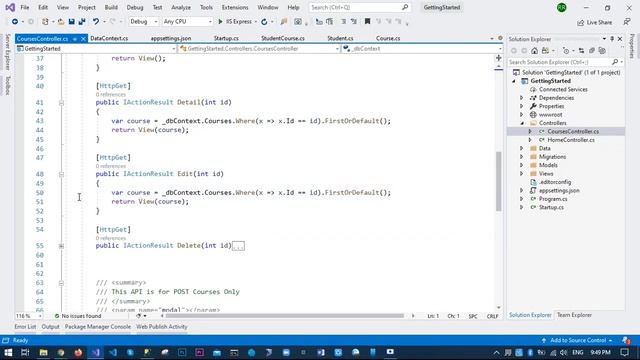Open the Any CPU platform dropdown
Screen dimensions: 640x360
click(x=187, y=22)
